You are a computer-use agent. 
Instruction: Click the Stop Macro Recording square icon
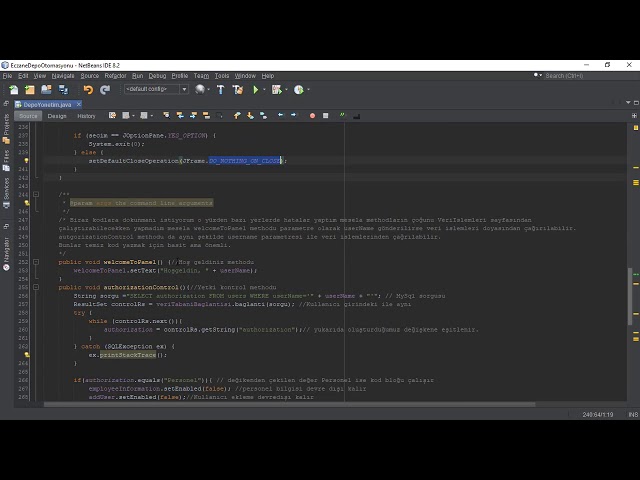(x=325, y=116)
